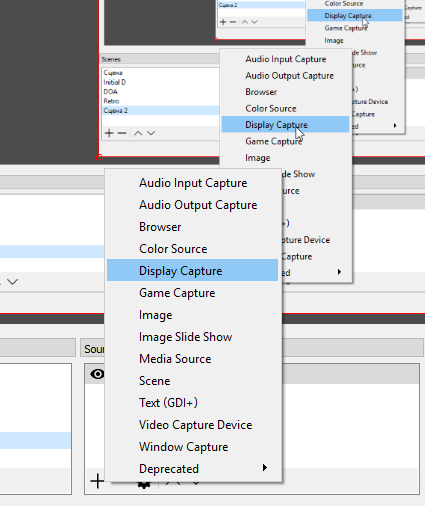This screenshot has height=506, width=425.
Task: Click Game Capture in the smallest nested menu
Action: coord(355,28)
